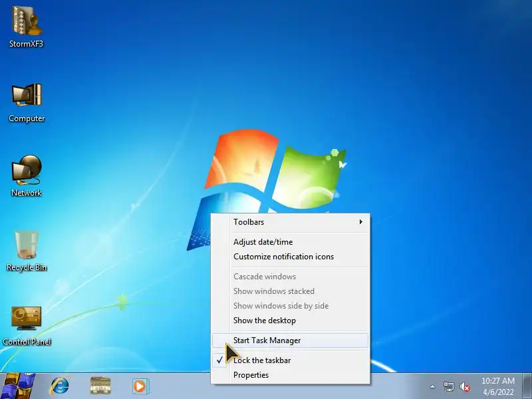Uncheck Lock the taskbar
This screenshot has width=532, height=399.
291,360
